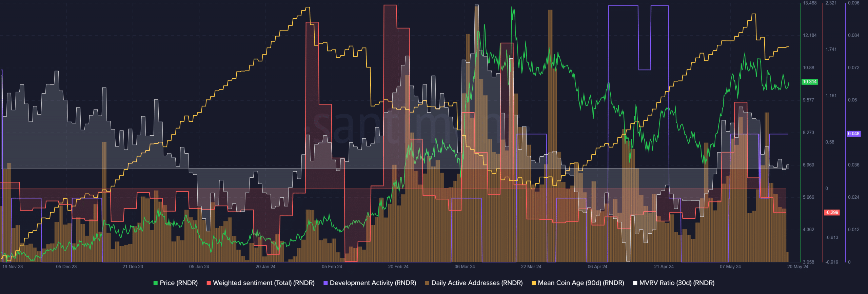
Task: Click the white MVRV Ratio swatch
Action: point(635,283)
